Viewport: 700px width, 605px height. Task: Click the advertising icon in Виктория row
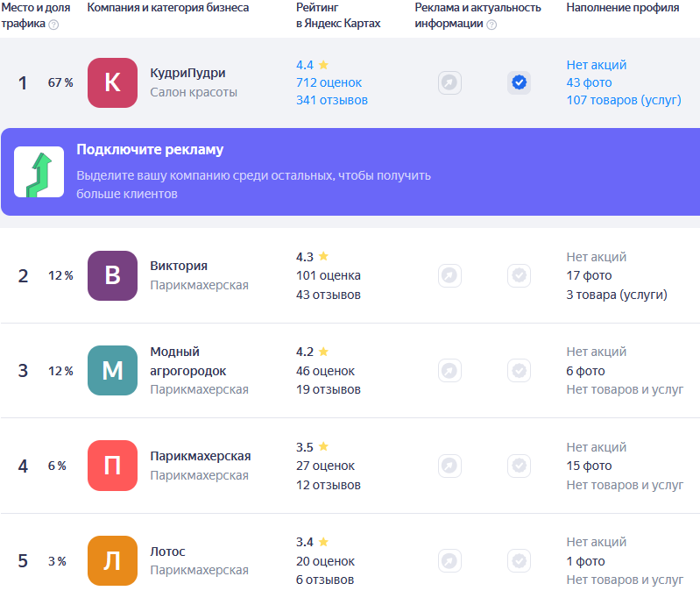(449, 275)
